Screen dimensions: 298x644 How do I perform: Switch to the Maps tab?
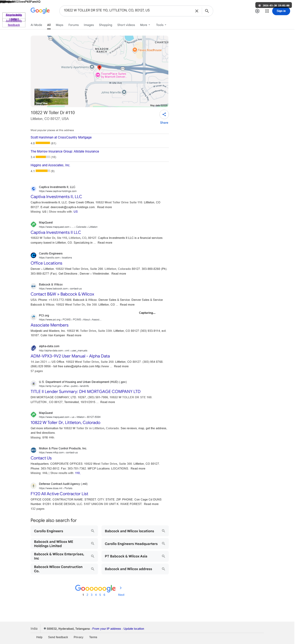pos(59,25)
